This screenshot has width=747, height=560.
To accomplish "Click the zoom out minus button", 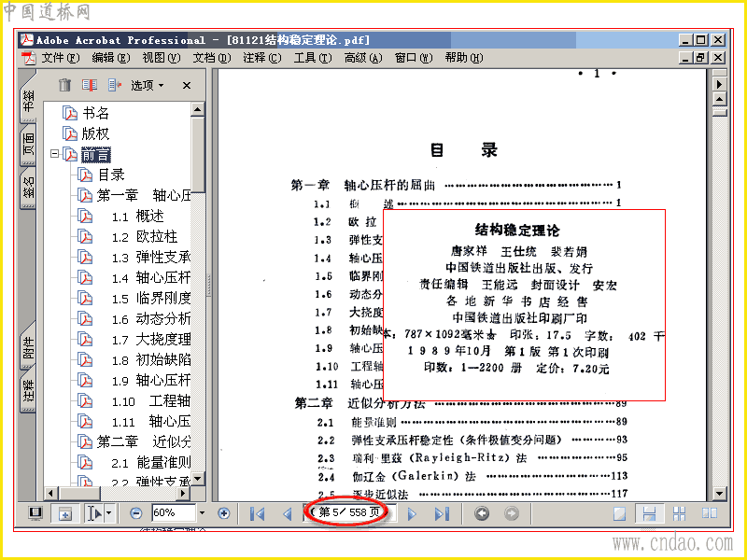I will [x=136, y=513].
